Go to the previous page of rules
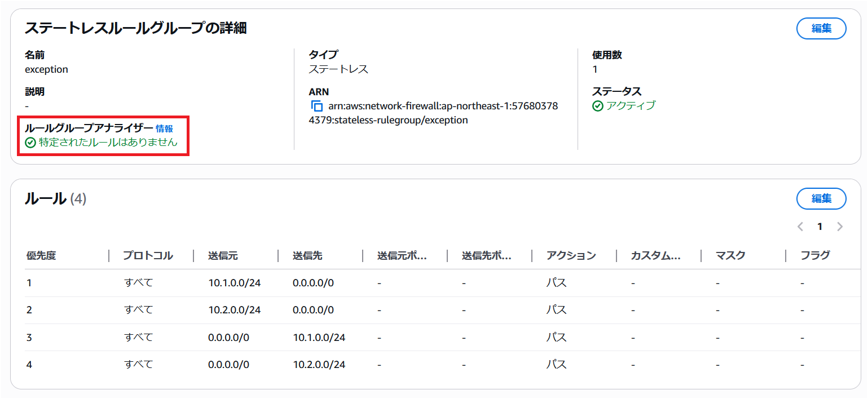 pyautogui.click(x=800, y=227)
